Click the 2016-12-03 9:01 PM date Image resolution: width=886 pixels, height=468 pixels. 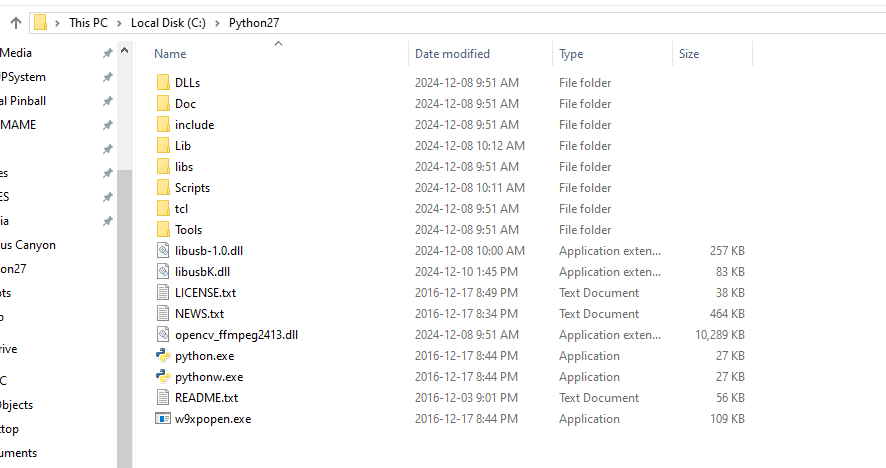coord(466,398)
